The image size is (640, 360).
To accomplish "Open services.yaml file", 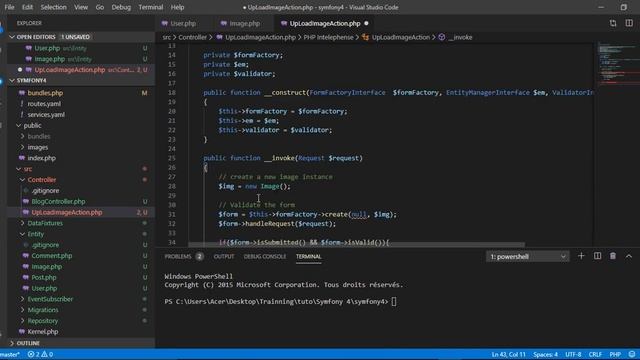I will tap(46, 115).
